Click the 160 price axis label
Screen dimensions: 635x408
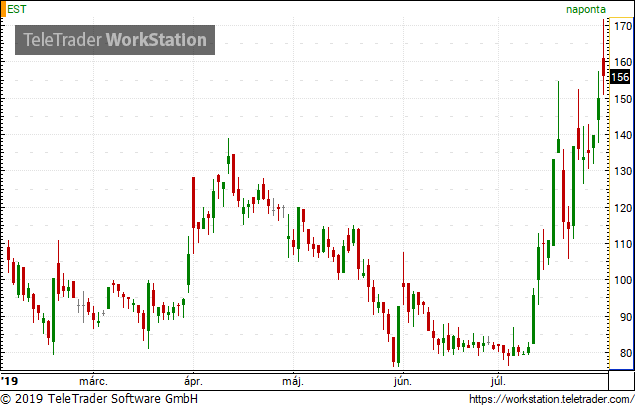623,62
